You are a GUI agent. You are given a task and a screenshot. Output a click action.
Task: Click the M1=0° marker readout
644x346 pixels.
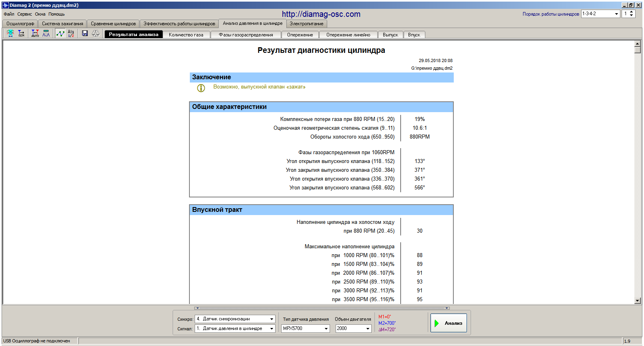385,317
